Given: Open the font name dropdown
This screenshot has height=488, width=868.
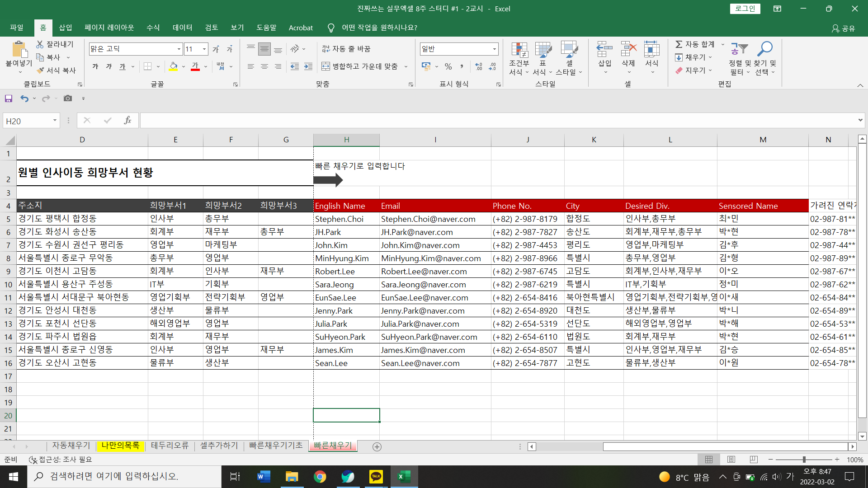Looking at the screenshot, I should tap(179, 49).
